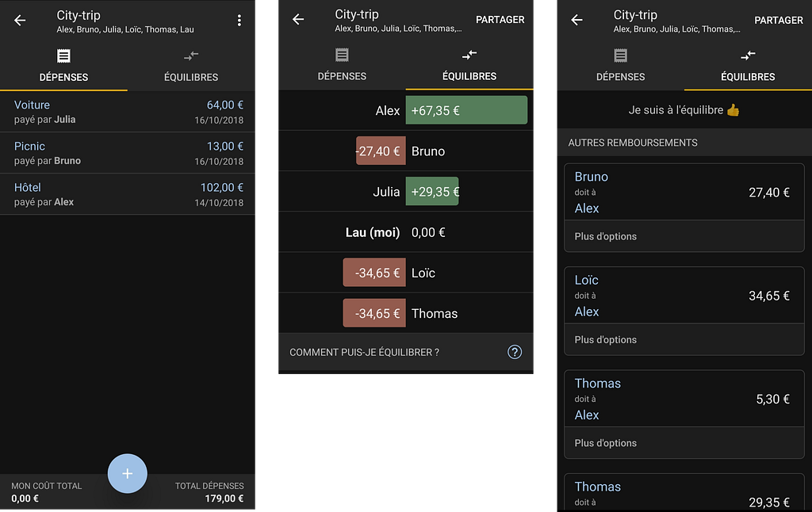
Task: Click the 16/10/2018 date on Voiture row
Action: point(219,120)
